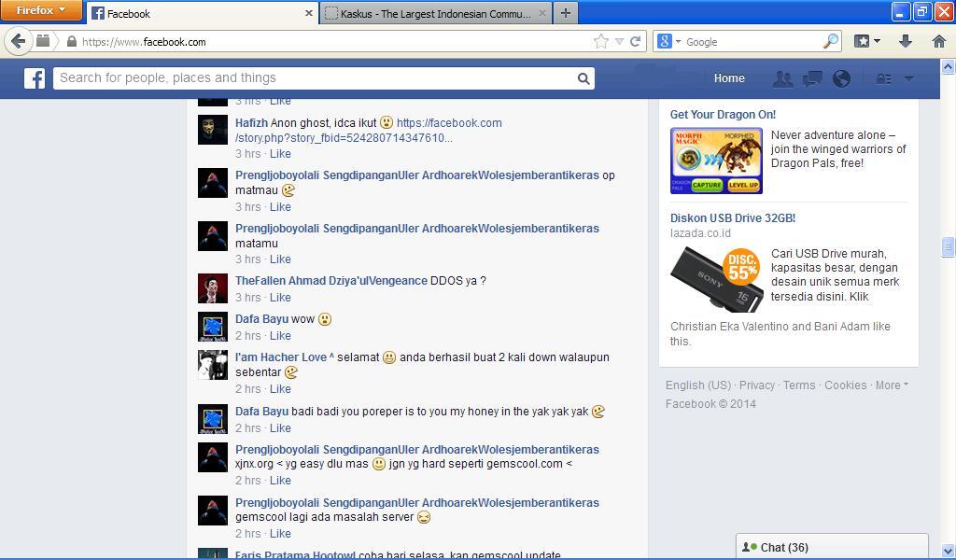Like the 'gemscool lagi ada masalah server' comment

pos(280,533)
